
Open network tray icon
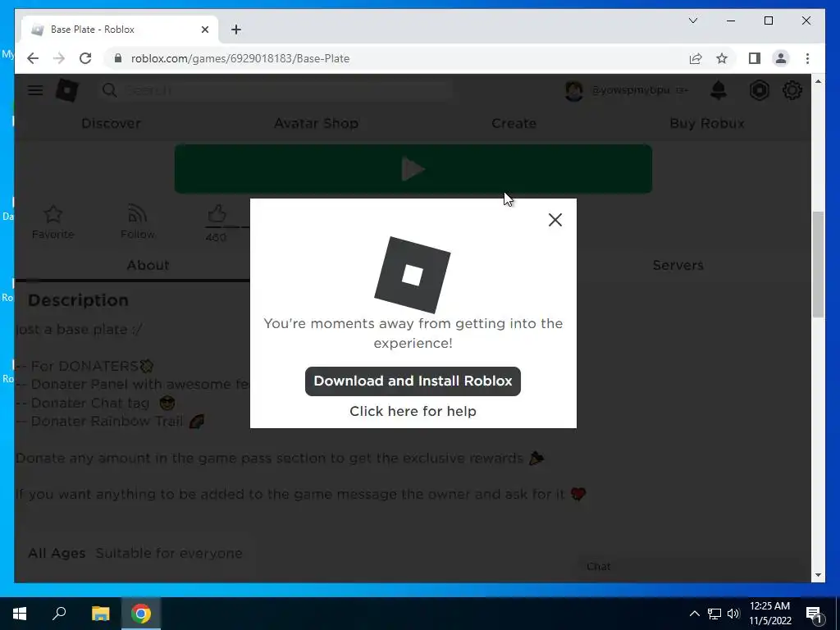click(714, 614)
